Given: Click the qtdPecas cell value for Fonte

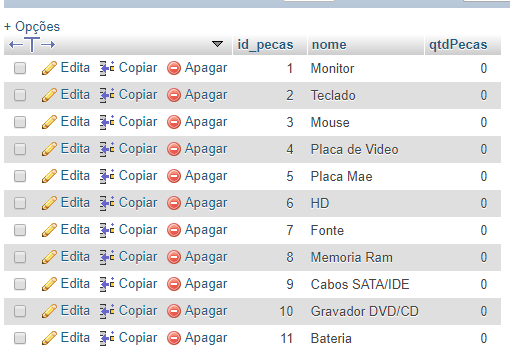Looking at the screenshot, I should (484, 230).
